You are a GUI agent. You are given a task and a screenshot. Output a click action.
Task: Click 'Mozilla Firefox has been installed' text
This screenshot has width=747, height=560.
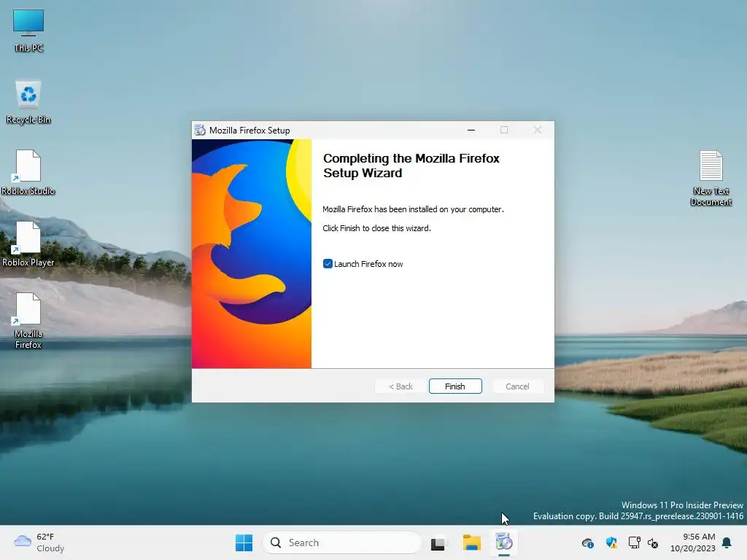(x=413, y=209)
